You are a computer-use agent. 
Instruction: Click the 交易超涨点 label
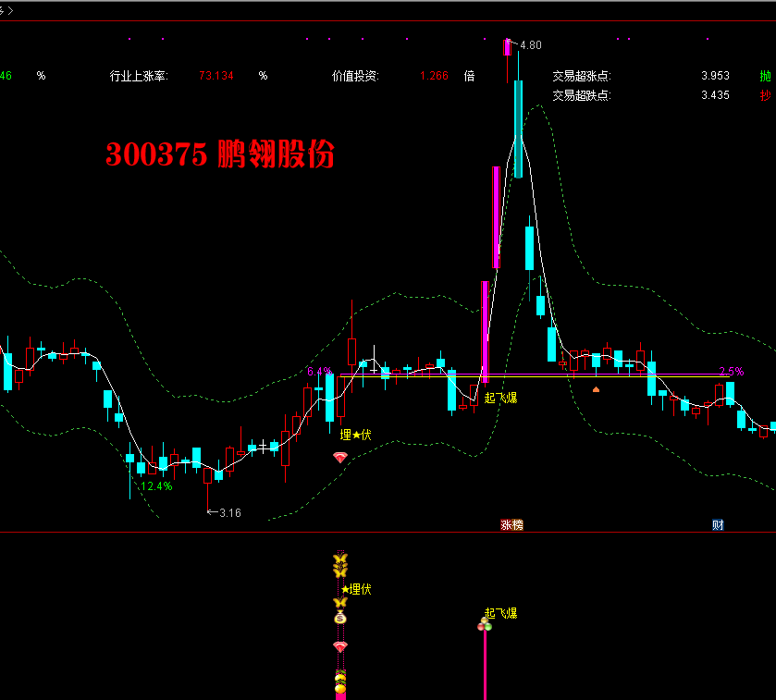pos(582,76)
